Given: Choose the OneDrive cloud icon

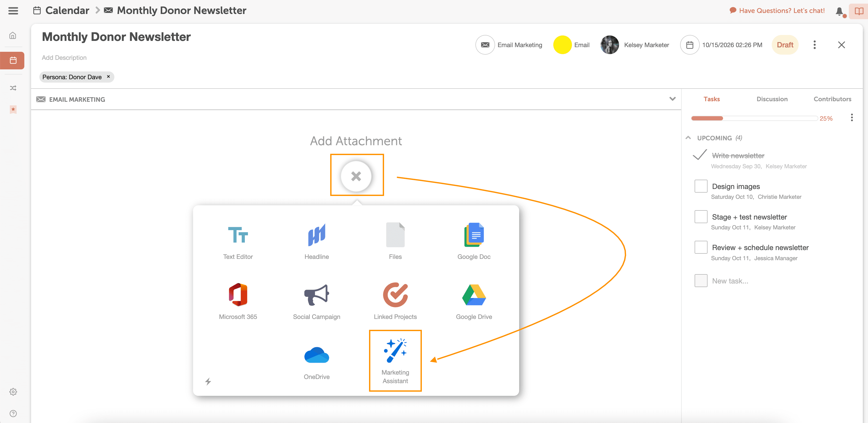Looking at the screenshot, I should 317,355.
